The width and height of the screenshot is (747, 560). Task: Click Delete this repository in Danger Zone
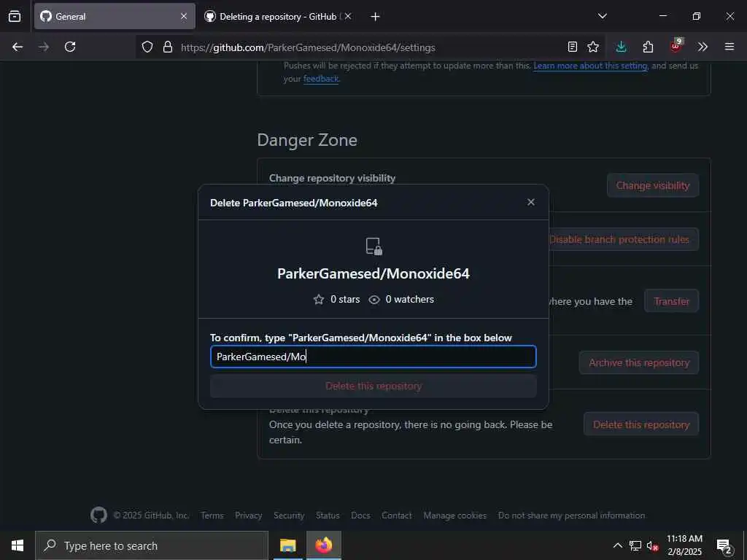point(641,424)
